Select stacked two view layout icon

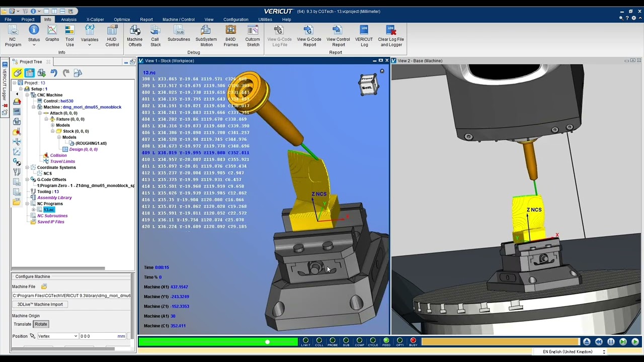61,11
